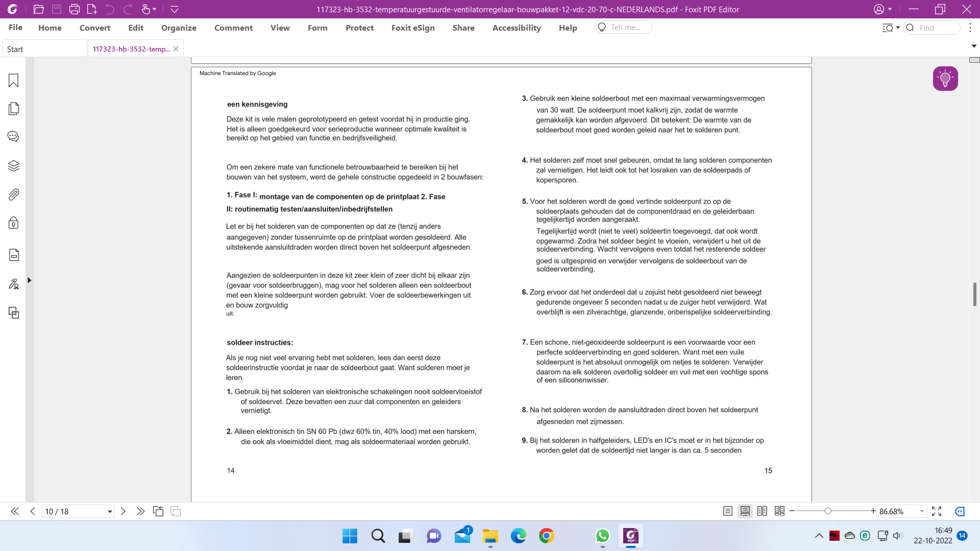Open the Destinations copy panel icon
The image size is (980, 551).
(x=14, y=313)
